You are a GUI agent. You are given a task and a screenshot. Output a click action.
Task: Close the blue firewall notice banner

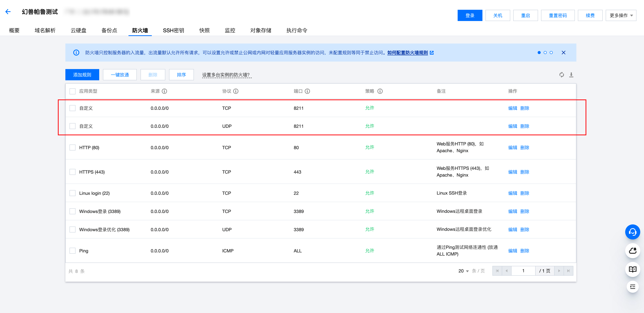(x=564, y=53)
